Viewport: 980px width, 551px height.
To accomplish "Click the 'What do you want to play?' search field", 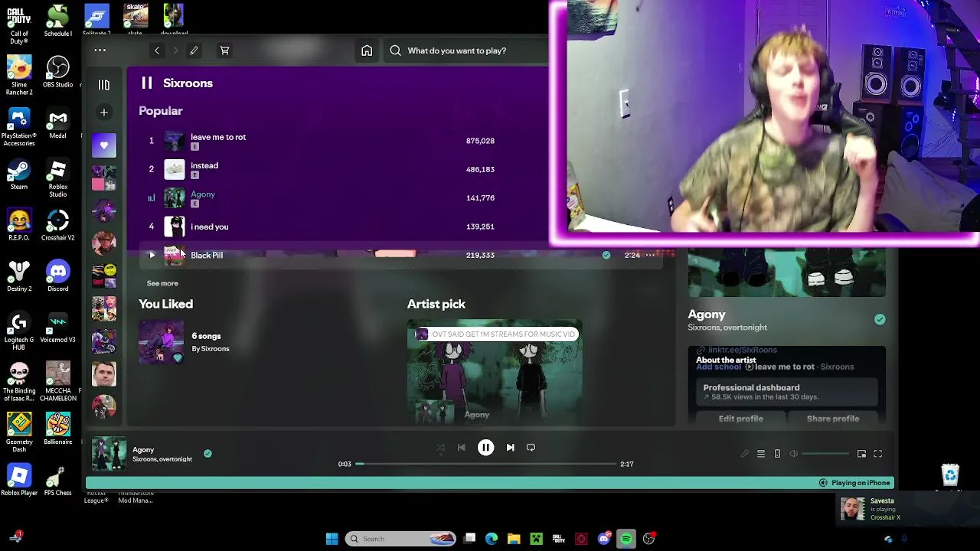I will pos(467,51).
